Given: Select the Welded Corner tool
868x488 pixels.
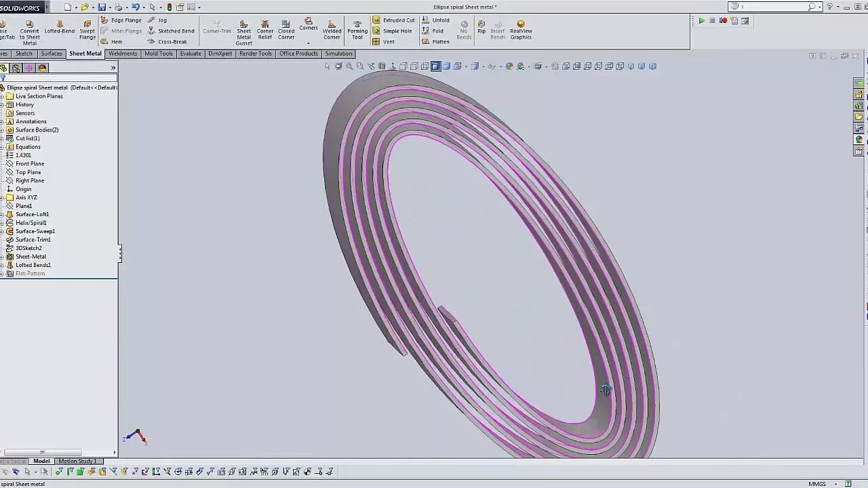Looking at the screenshot, I should pyautogui.click(x=332, y=30).
